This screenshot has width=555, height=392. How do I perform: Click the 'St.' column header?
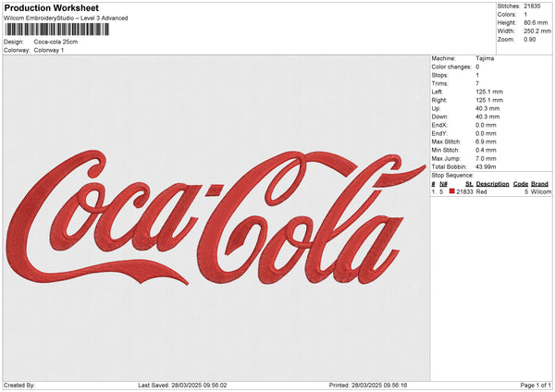point(469,184)
